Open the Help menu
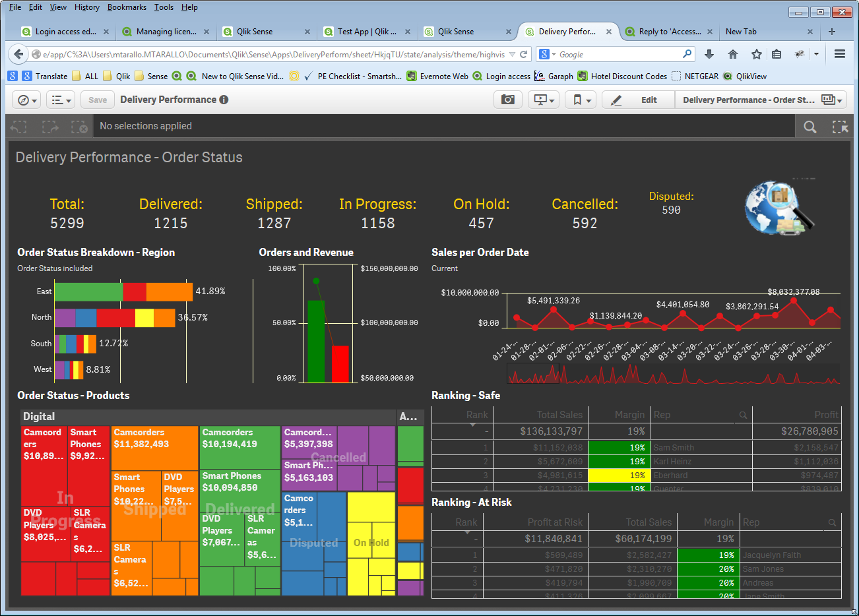This screenshot has width=859, height=616. tap(189, 7)
